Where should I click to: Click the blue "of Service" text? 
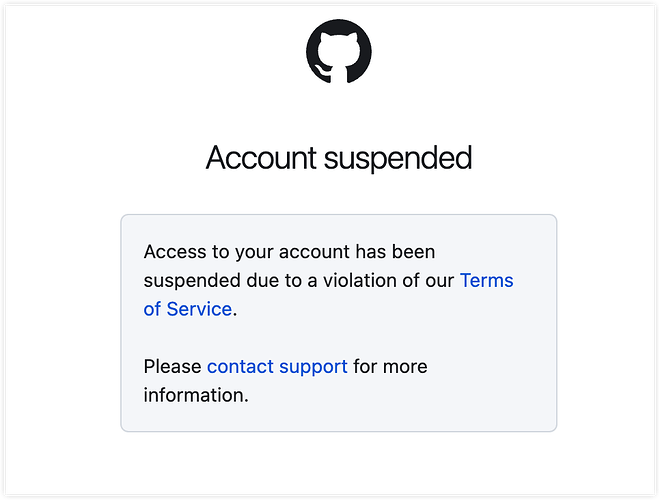187,309
